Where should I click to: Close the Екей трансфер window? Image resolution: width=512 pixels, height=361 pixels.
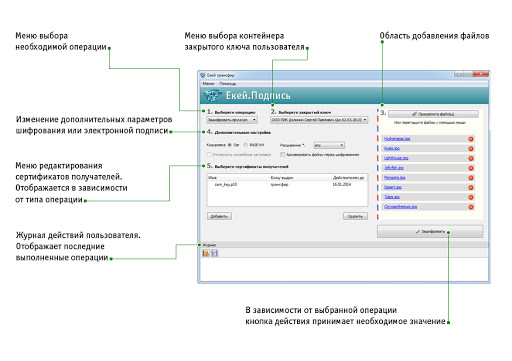tap(482, 74)
